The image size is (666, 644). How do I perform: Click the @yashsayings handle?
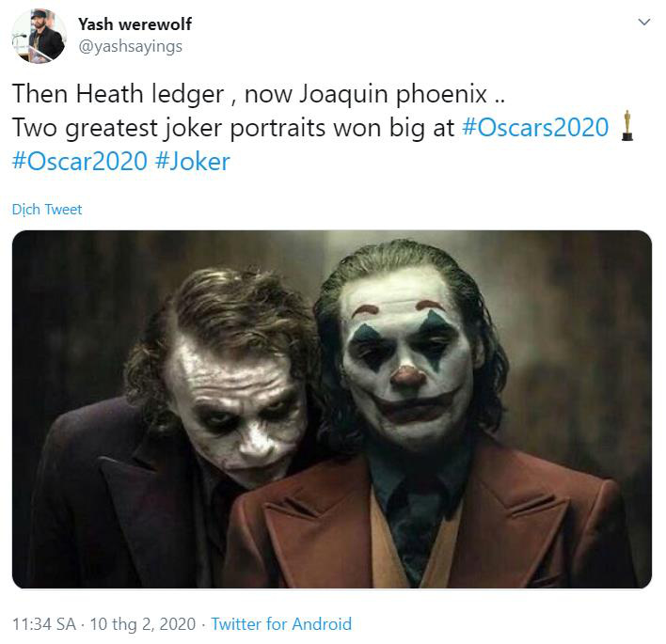(x=130, y=46)
